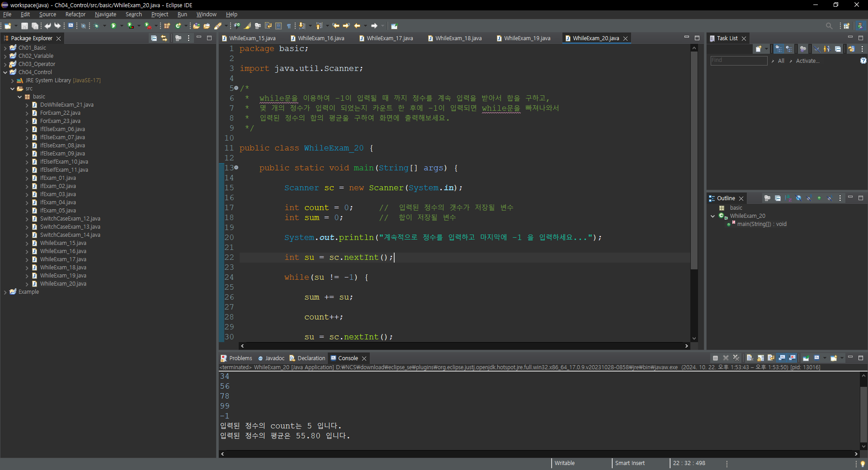Collapse all in the Task List toolbar
The image size is (868, 470).
tap(838, 49)
